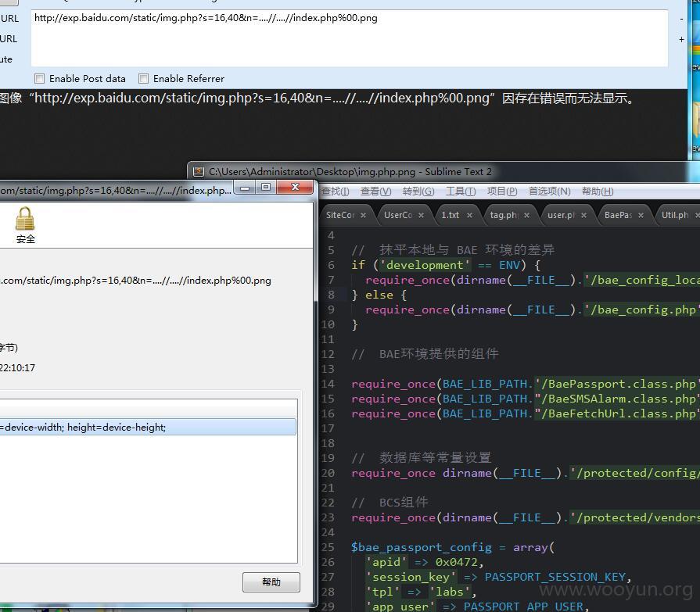The image size is (700, 612).
Task: Click the URL input field
Action: point(350,38)
